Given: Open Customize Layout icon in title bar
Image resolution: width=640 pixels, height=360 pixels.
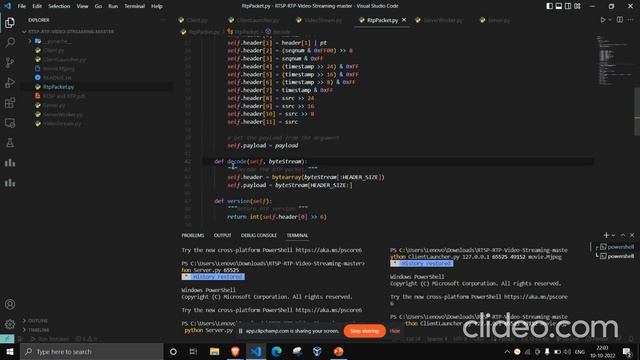Looking at the screenshot, I should pos(577,6).
